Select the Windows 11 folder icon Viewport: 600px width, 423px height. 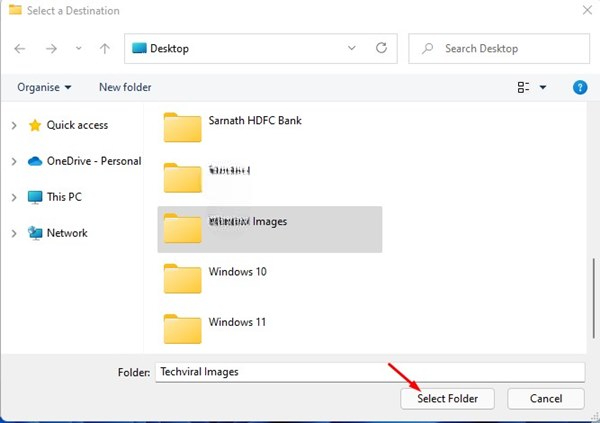click(183, 330)
